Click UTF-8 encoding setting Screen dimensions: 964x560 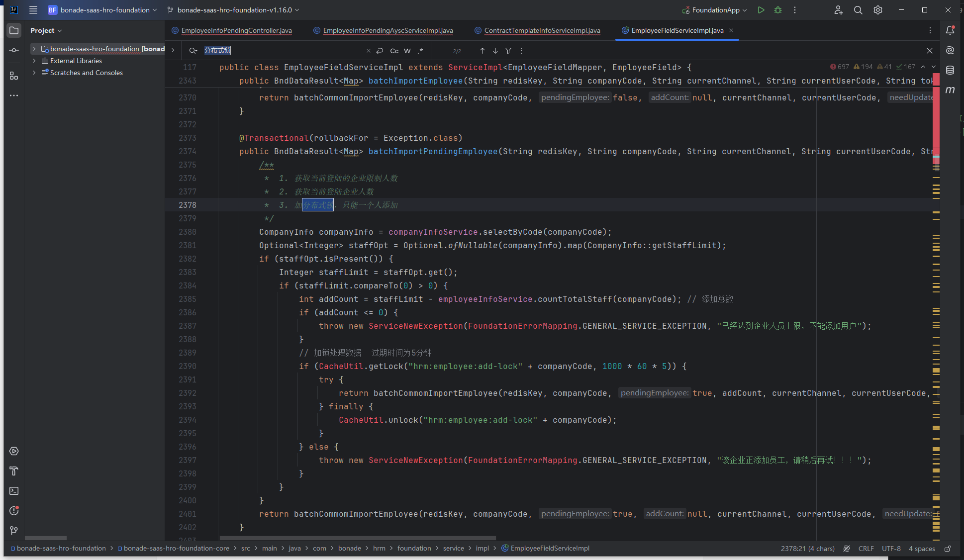click(891, 549)
